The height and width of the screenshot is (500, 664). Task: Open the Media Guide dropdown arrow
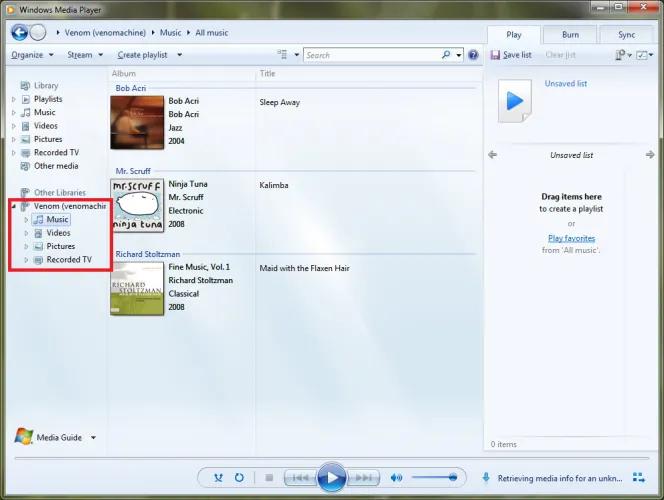click(93, 437)
